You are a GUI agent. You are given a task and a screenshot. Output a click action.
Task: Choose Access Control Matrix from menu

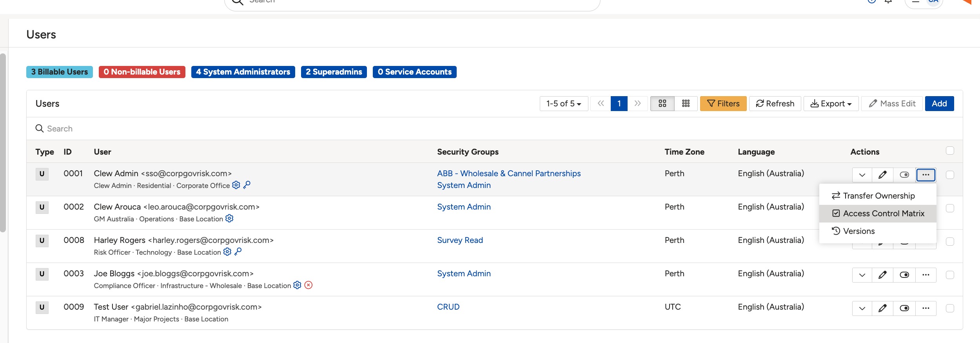(x=878, y=213)
